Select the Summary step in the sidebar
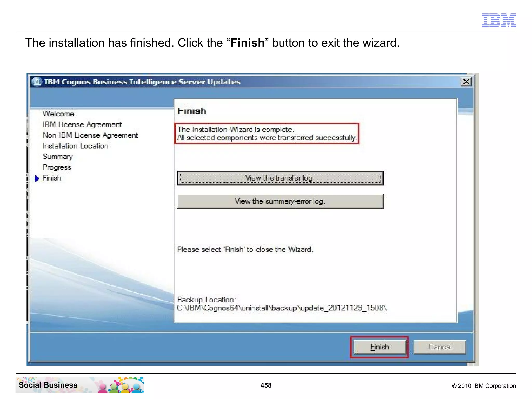This screenshot has height=399, width=532. pyautogui.click(x=58, y=157)
